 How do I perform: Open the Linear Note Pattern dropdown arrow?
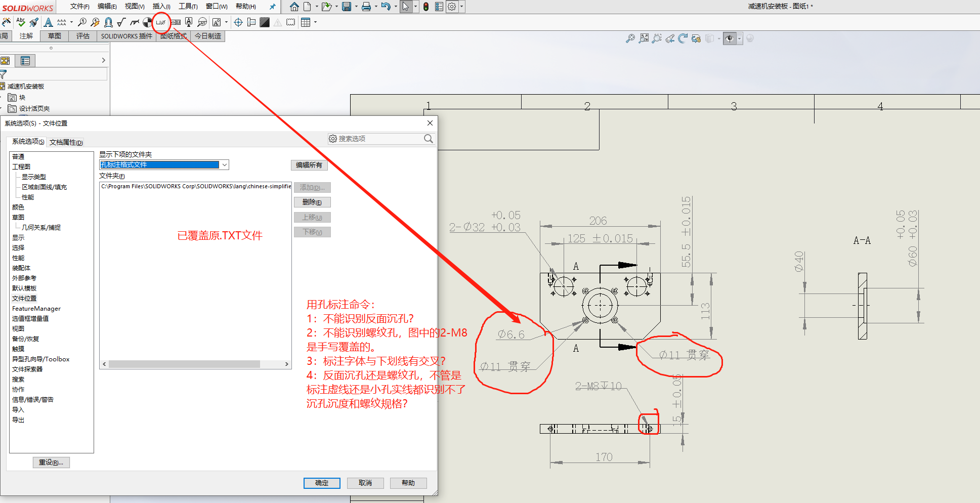[x=71, y=22]
